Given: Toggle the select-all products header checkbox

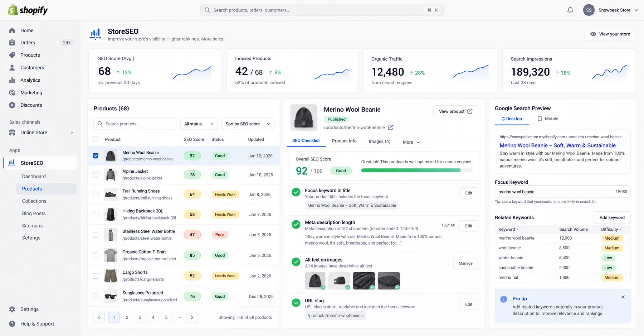Looking at the screenshot, I should (96, 139).
